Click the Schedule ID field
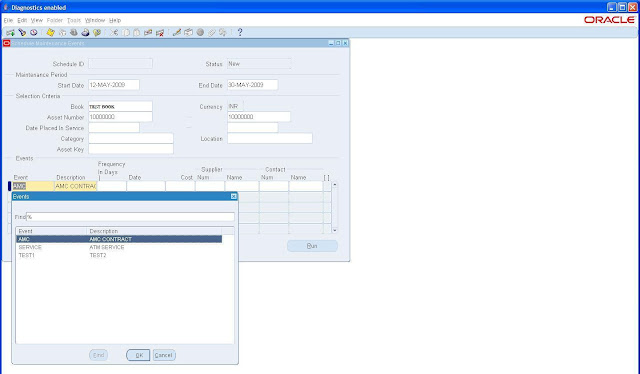Viewport: 640px width, 374px height. pos(120,64)
